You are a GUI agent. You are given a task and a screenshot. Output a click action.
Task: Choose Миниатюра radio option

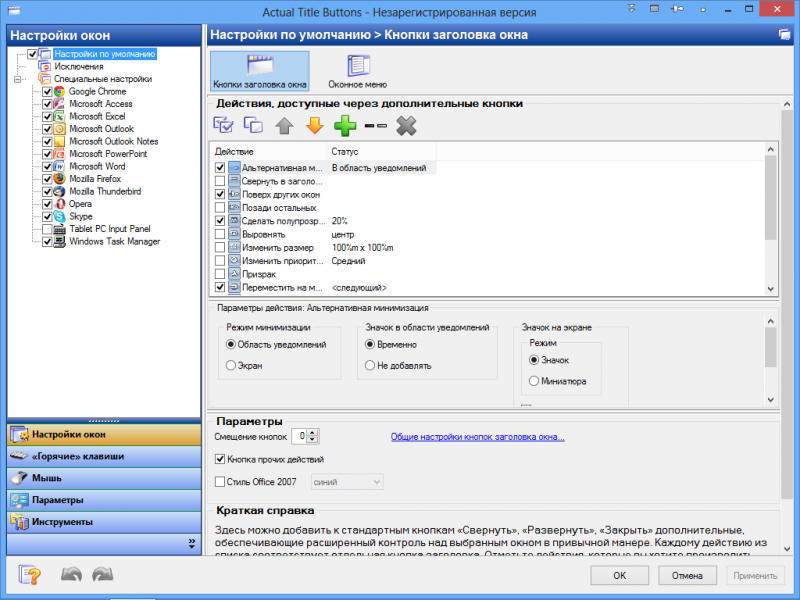[x=534, y=381]
